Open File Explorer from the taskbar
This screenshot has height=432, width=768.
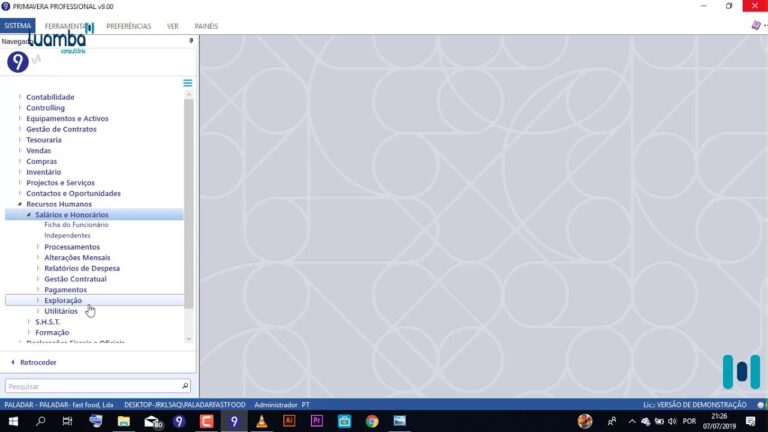123,421
